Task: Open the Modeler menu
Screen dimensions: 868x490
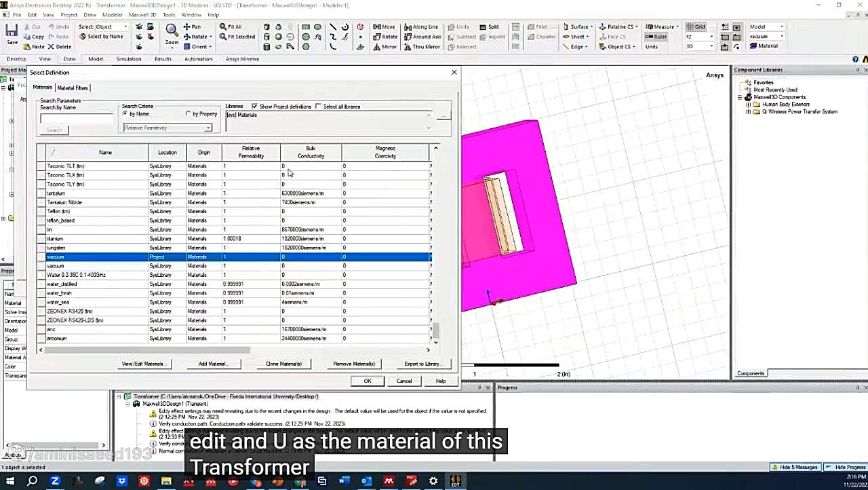Action: tap(113, 14)
